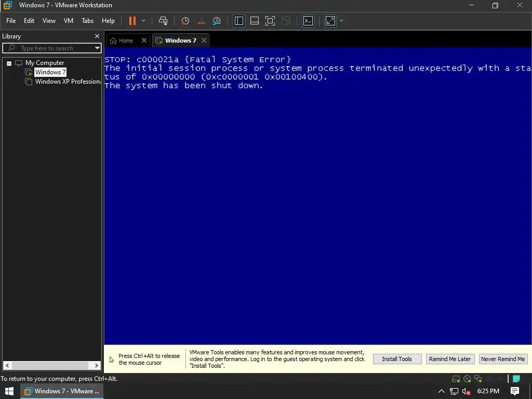532x399 pixels.
Task: Click Install Tools button
Action: (x=397, y=359)
